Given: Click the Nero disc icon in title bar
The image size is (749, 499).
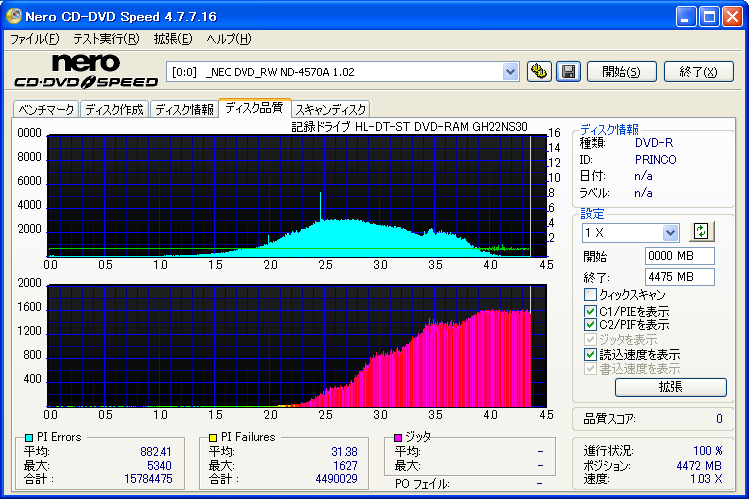Looking at the screenshot, I should (13, 16).
